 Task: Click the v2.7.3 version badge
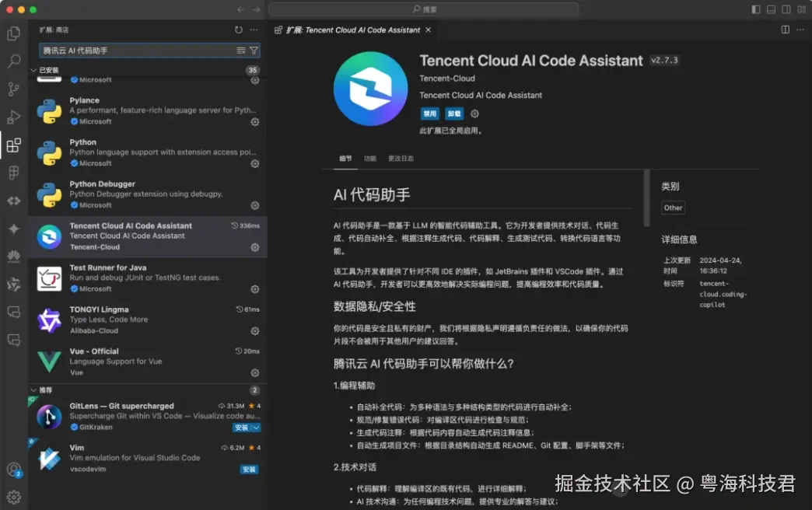coord(664,61)
